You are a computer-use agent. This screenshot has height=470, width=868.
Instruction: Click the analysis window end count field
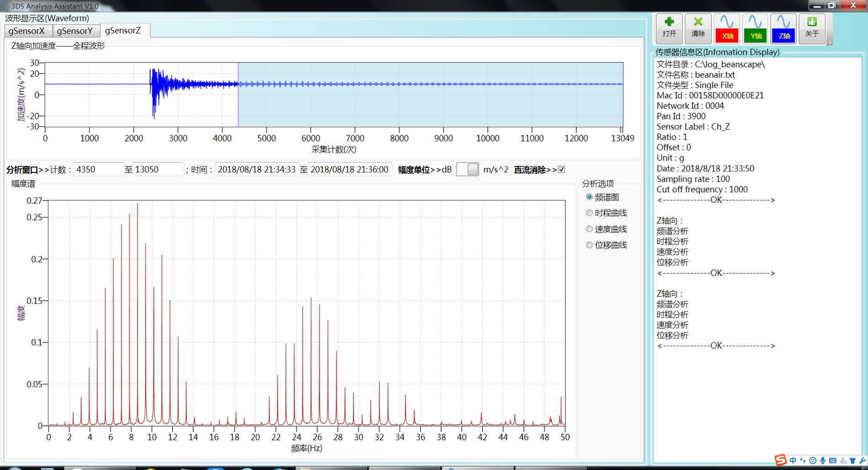click(x=157, y=169)
